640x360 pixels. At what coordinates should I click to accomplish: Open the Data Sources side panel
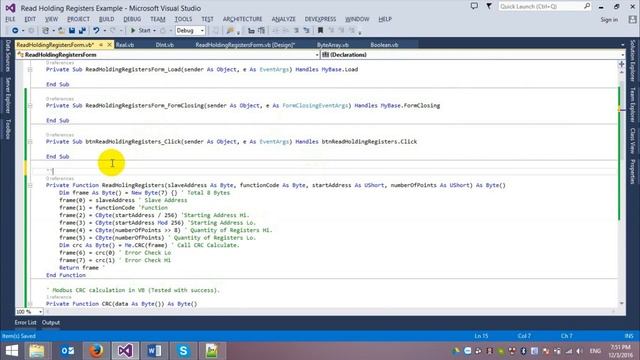pyautogui.click(x=7, y=56)
